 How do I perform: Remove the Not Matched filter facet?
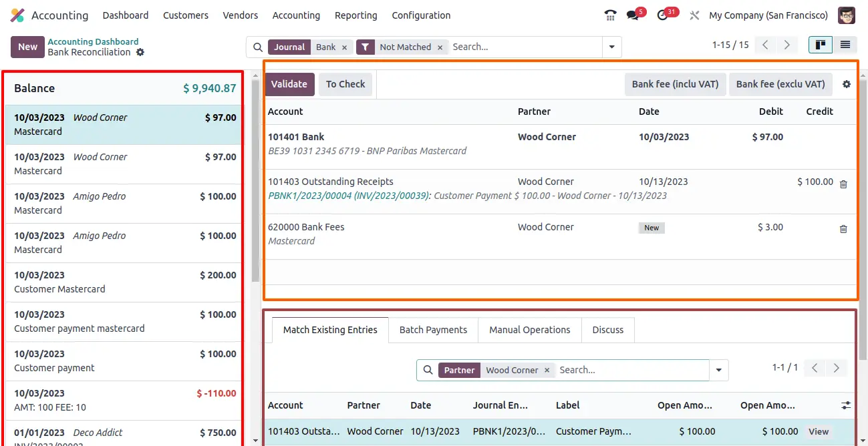point(440,47)
